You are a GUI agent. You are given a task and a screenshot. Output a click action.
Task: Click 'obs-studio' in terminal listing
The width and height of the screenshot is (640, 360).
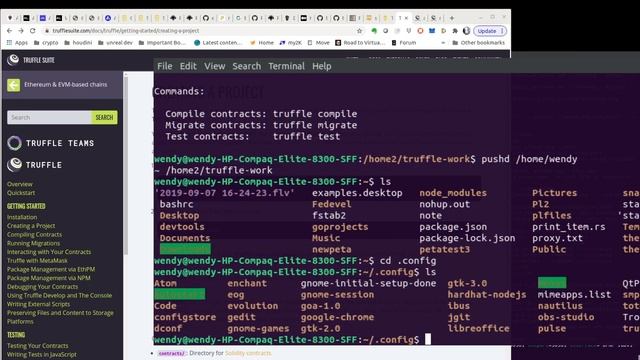tap(566, 317)
